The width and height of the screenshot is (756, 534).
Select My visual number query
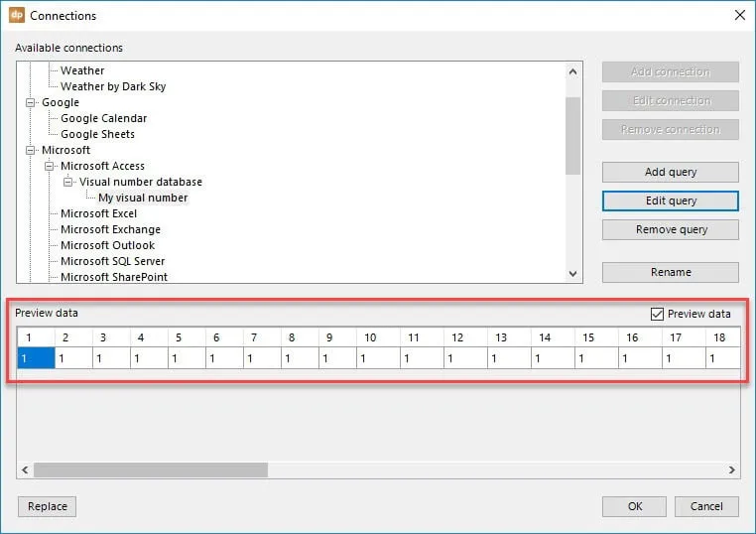point(142,198)
